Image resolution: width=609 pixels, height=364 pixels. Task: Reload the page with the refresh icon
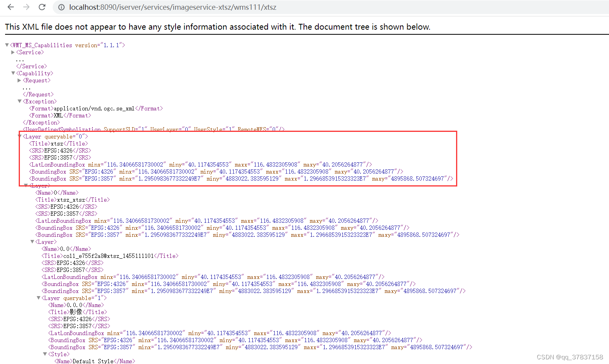tap(42, 7)
